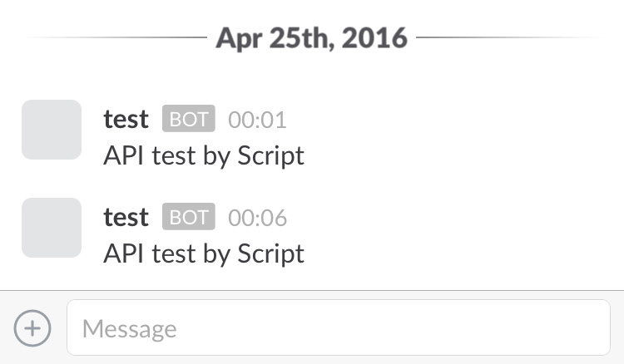Click the Message input field
The width and height of the screenshot is (624, 364).
click(x=338, y=328)
